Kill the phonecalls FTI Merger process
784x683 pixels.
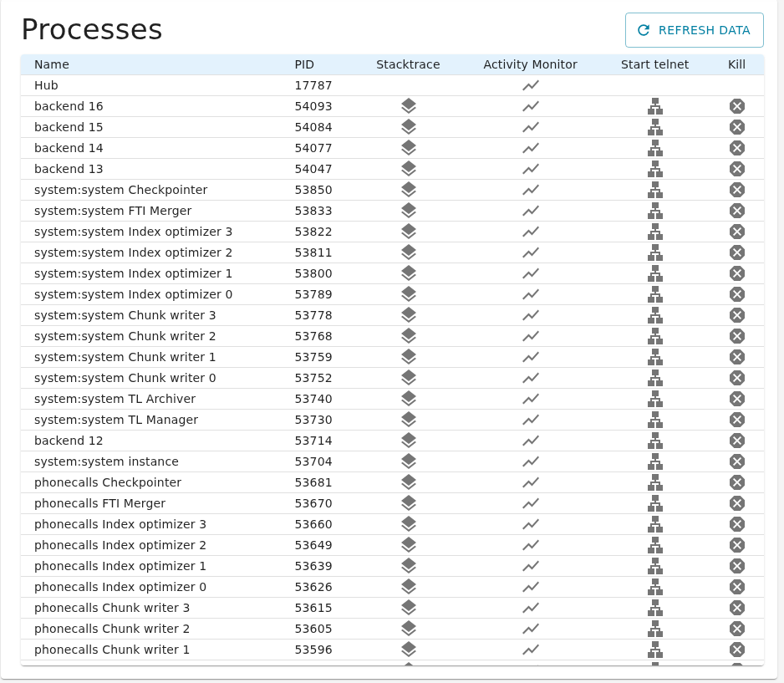737,503
